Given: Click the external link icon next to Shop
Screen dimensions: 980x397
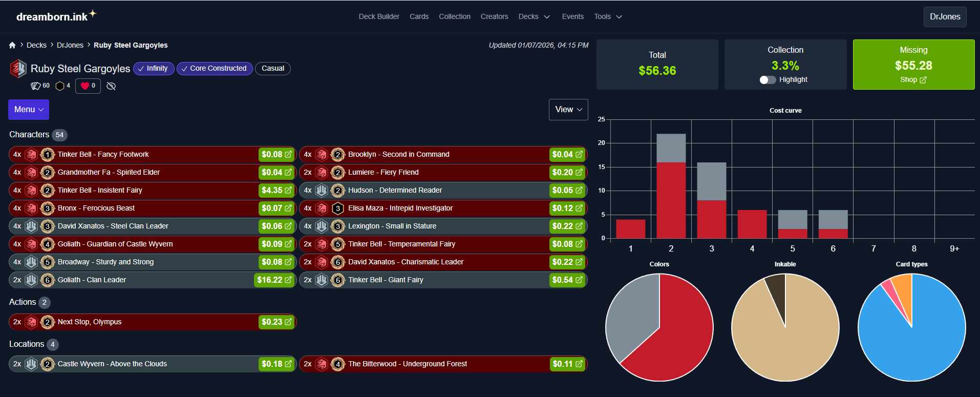Looking at the screenshot, I should click(x=923, y=80).
